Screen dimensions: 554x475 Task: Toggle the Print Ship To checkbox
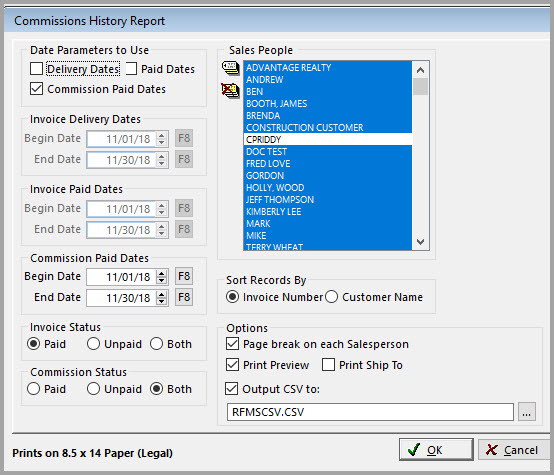pos(328,365)
